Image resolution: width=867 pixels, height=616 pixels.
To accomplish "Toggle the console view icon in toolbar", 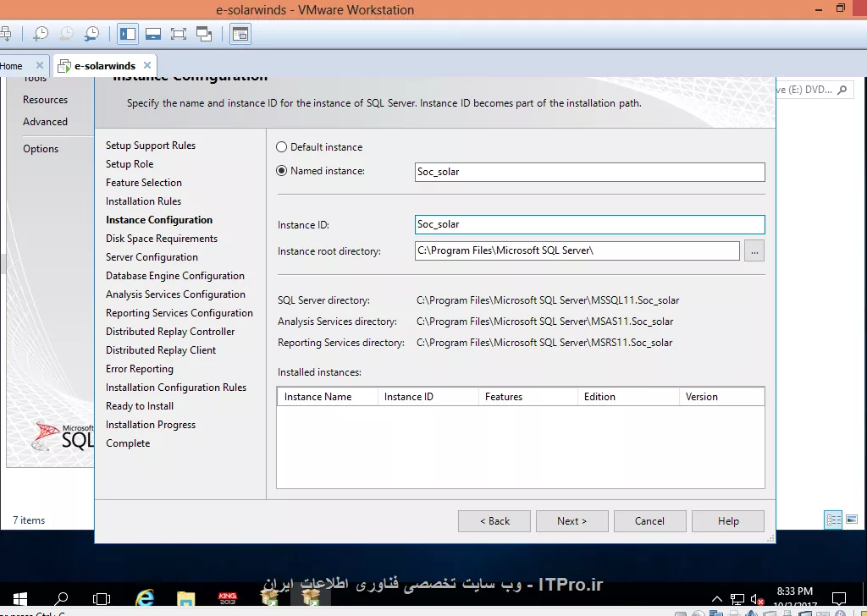I will tap(240, 34).
